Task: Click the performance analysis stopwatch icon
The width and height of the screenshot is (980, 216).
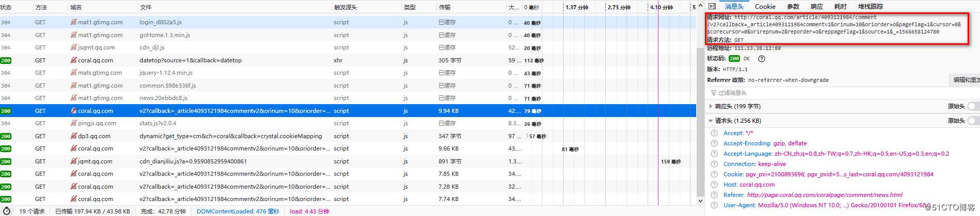Action: tap(7, 211)
